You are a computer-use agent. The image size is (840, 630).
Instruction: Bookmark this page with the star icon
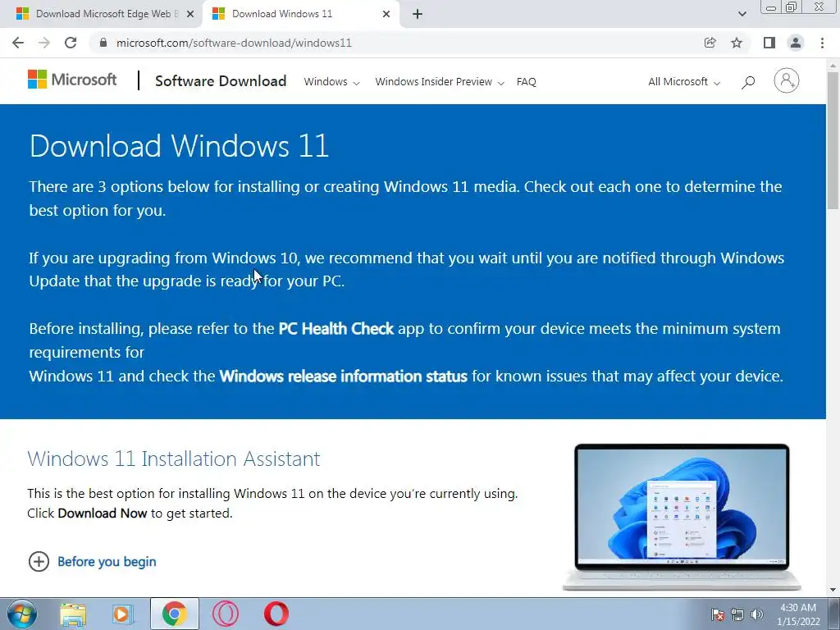(737, 43)
